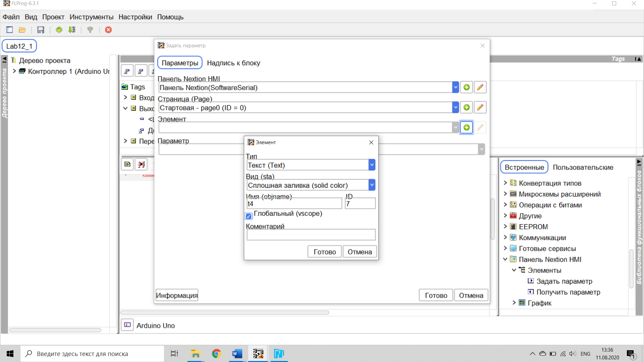The image size is (644, 362).
Task: Click the green verify project checkmark icon
Action: (59, 30)
